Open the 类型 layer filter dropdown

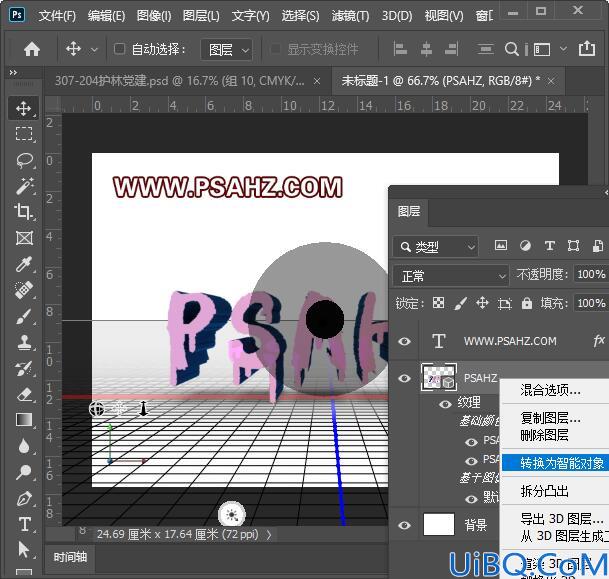coord(436,247)
